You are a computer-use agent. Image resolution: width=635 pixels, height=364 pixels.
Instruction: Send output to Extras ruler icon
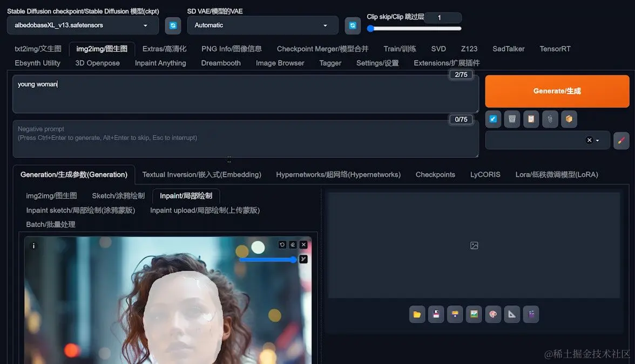512,314
